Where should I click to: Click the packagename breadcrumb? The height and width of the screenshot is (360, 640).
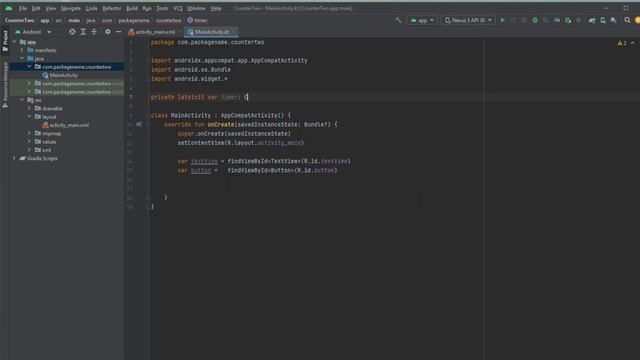point(134,20)
